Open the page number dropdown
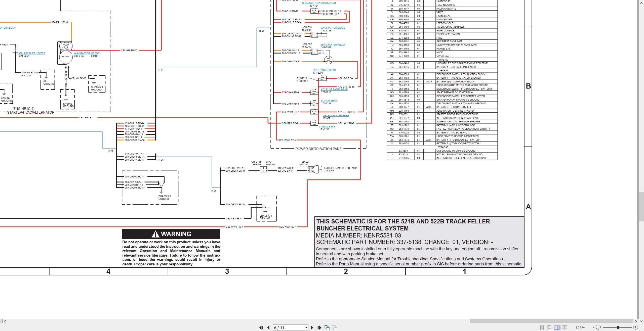 pyautogui.click(x=306, y=328)
